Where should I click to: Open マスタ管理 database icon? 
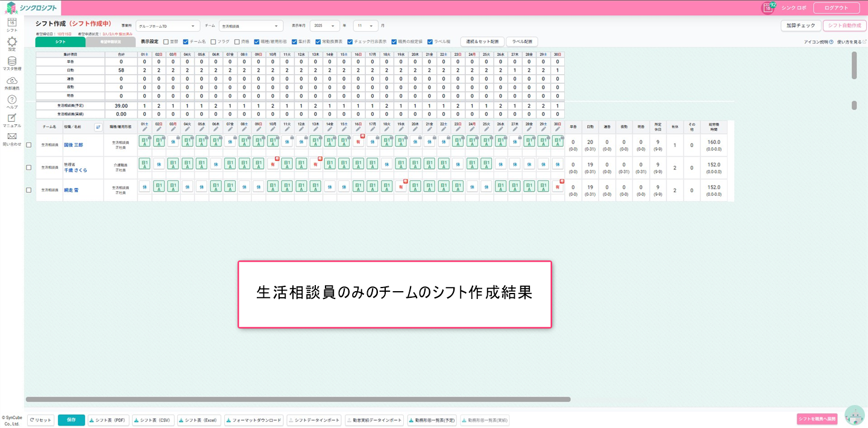[x=11, y=61]
